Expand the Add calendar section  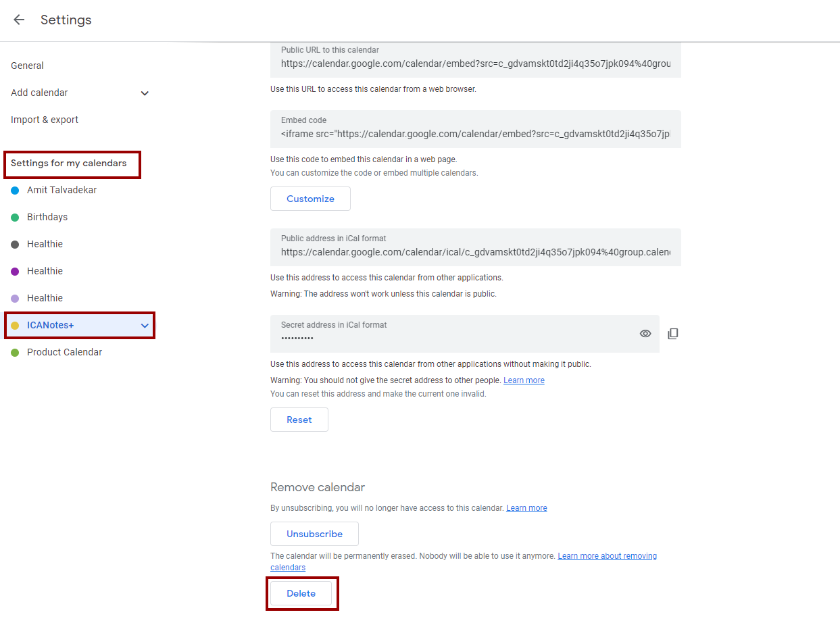(x=145, y=93)
